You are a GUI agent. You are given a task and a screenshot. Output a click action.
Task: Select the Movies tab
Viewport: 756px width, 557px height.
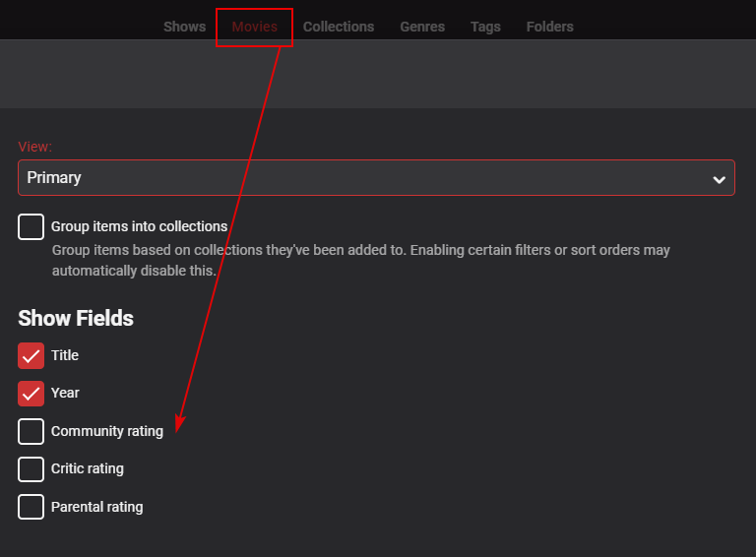[x=255, y=27]
